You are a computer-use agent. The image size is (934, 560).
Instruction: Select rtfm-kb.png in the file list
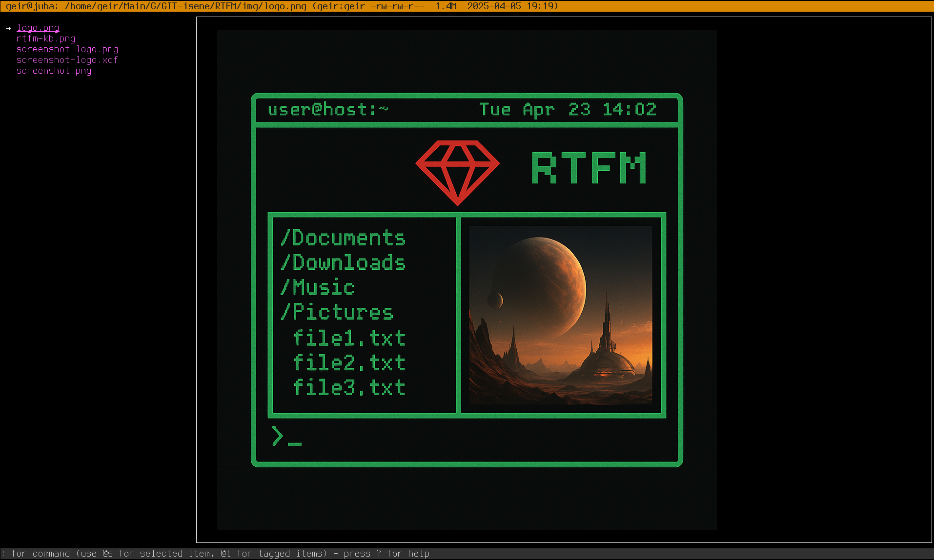[46, 39]
